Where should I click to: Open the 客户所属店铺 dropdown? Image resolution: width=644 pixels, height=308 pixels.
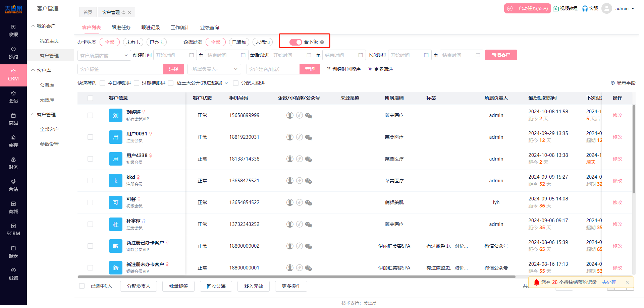[x=104, y=55]
